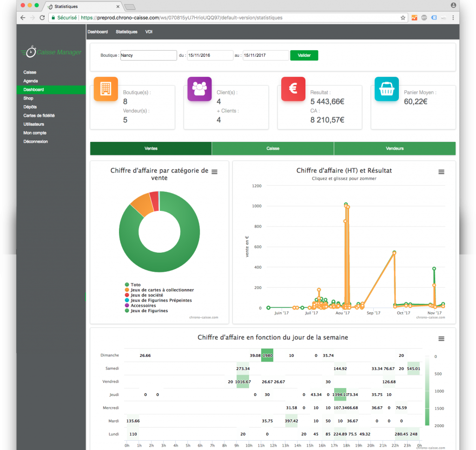476x450 pixels.
Task: Expand the weekday heatmap chart menu
Action: coord(441,338)
